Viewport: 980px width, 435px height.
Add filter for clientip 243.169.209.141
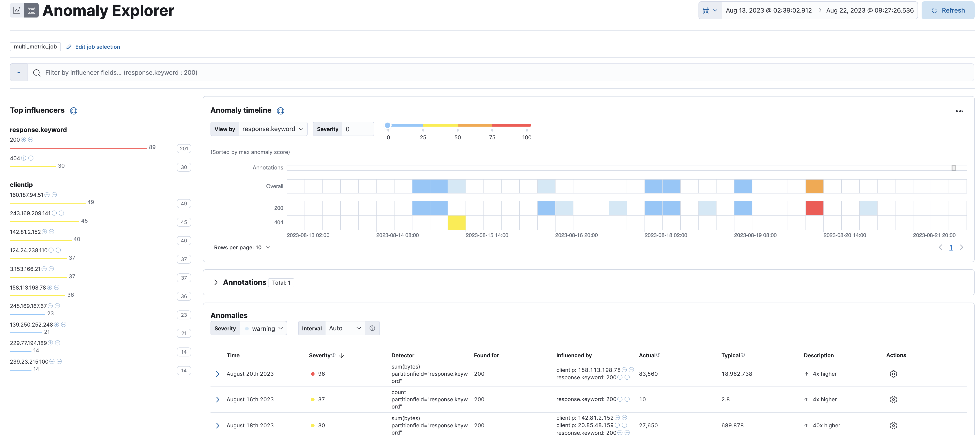(54, 213)
